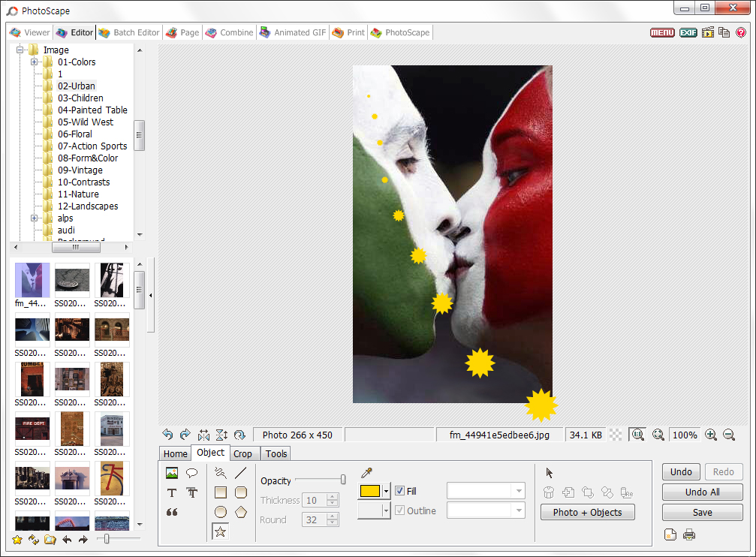
Task: Select the straight line tool
Action: [239, 473]
